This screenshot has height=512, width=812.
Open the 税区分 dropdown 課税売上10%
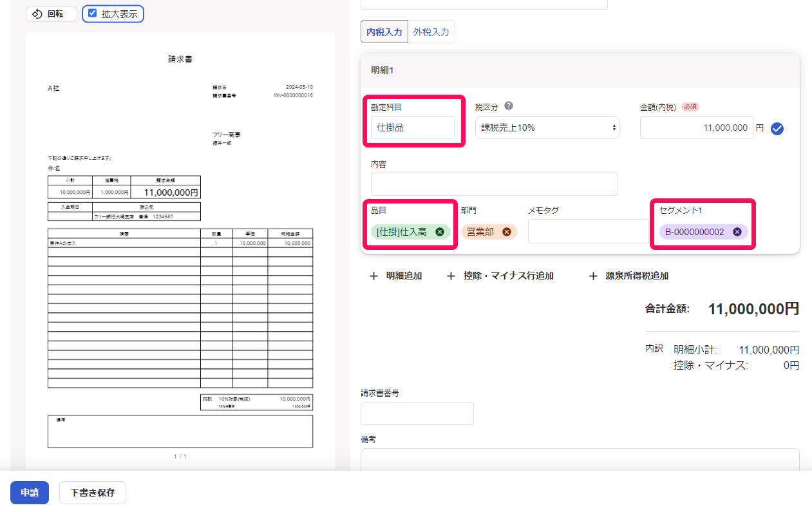point(547,128)
